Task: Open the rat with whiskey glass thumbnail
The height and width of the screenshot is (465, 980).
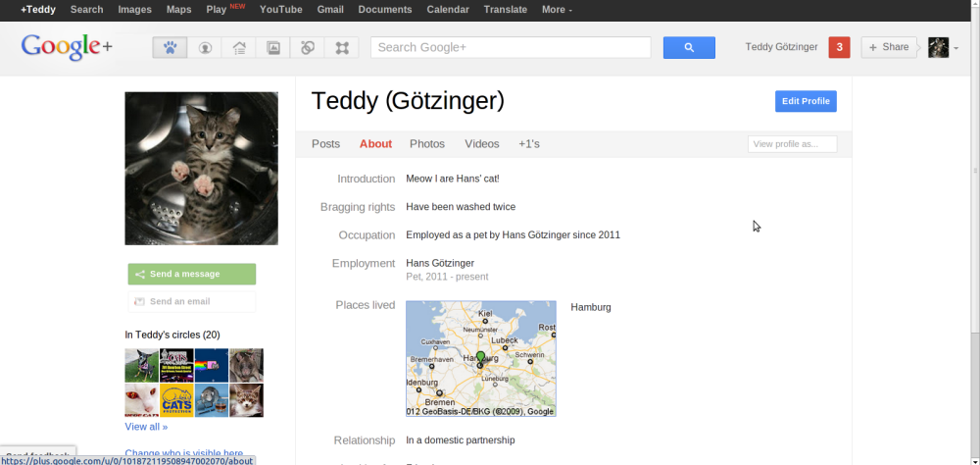Action: point(212,400)
